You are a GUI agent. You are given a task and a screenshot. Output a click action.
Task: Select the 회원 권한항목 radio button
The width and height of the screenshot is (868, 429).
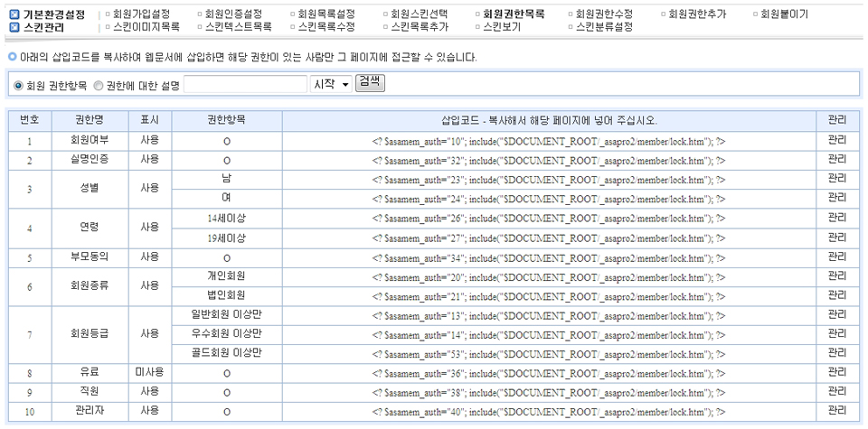pos(18,85)
